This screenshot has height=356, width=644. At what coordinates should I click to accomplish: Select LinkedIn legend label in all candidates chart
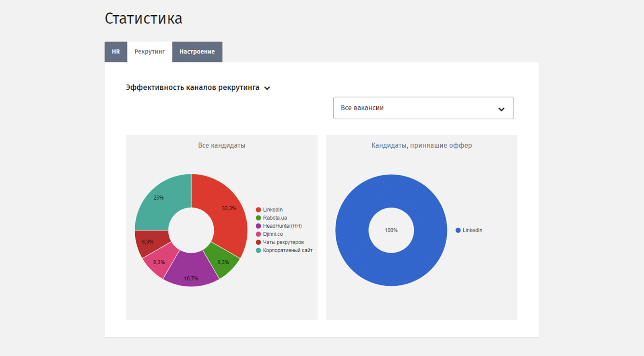coord(273,210)
